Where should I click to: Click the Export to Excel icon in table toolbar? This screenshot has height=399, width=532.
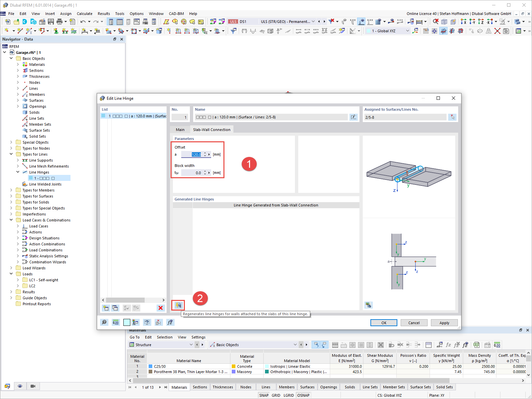point(476,345)
